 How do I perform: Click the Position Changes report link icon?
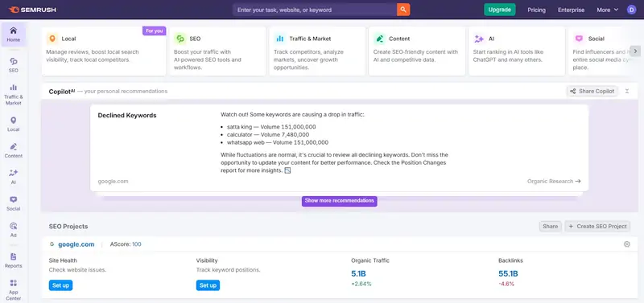coord(287,170)
